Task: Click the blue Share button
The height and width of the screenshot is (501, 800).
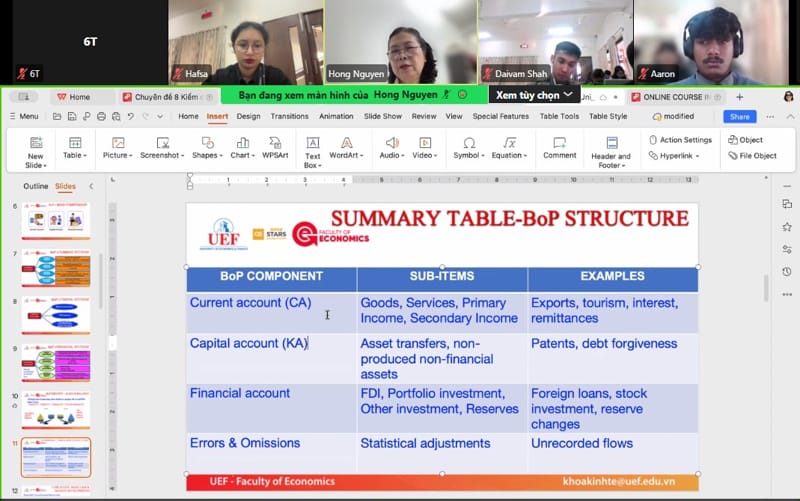Action: pos(739,116)
